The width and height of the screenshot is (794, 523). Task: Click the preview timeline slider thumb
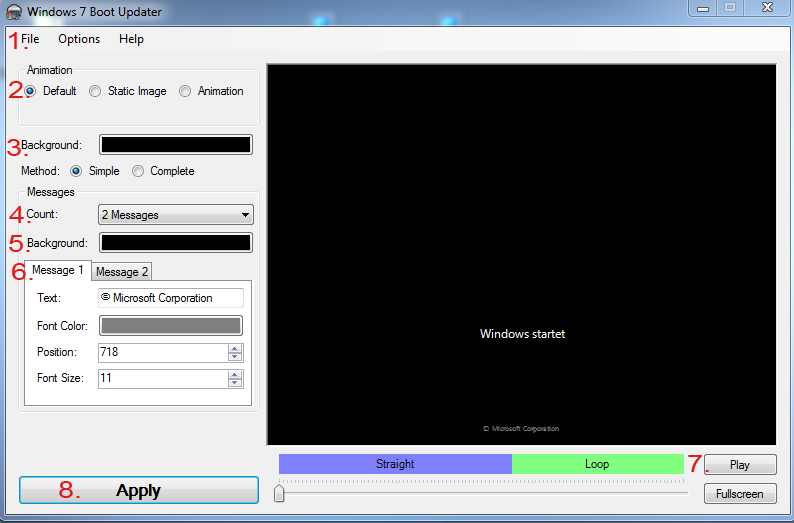[x=279, y=494]
